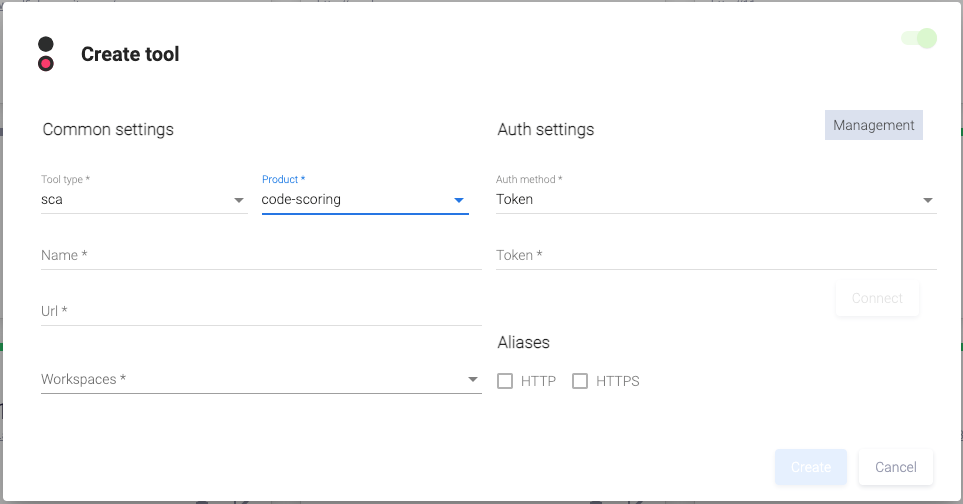Viewport: 963px width, 504px height.
Task: Click the traffic-light app logo icon
Action: click(x=46, y=54)
